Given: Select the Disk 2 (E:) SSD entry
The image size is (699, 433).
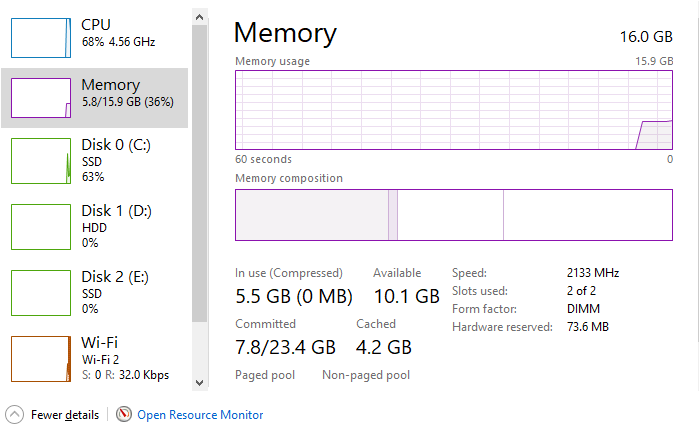Looking at the screenshot, I should pos(116,292).
